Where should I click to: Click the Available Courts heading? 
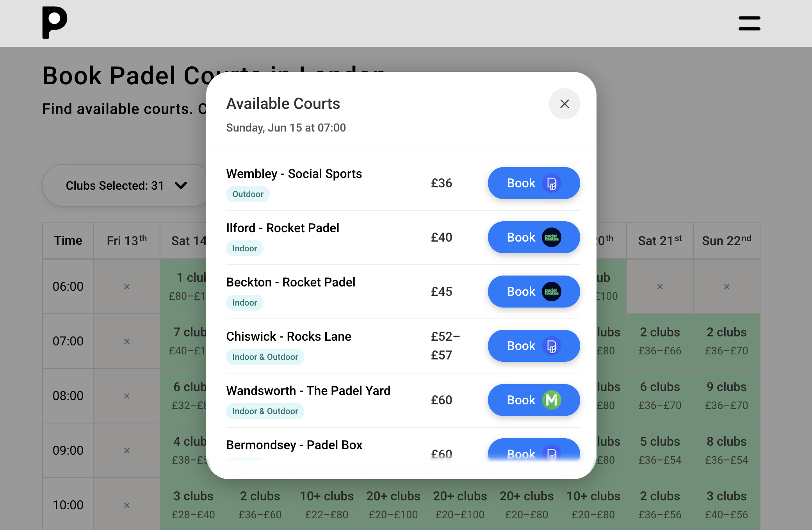[283, 104]
